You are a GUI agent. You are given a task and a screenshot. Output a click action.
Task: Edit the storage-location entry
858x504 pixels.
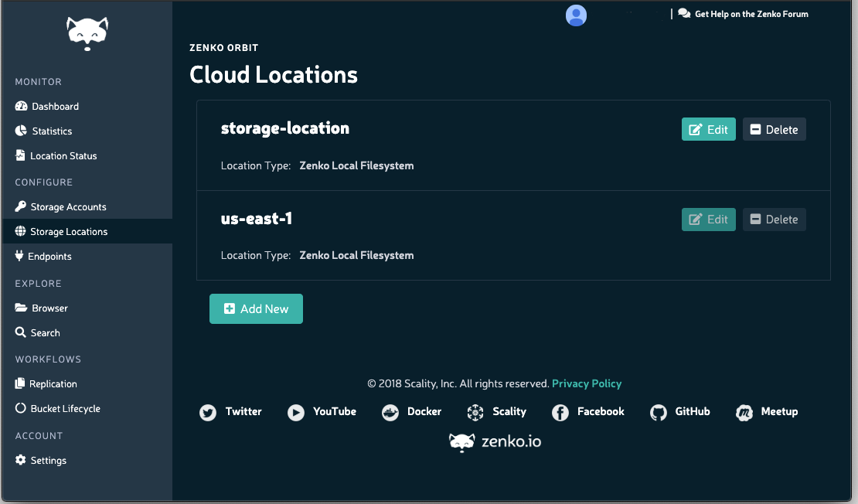[708, 129]
